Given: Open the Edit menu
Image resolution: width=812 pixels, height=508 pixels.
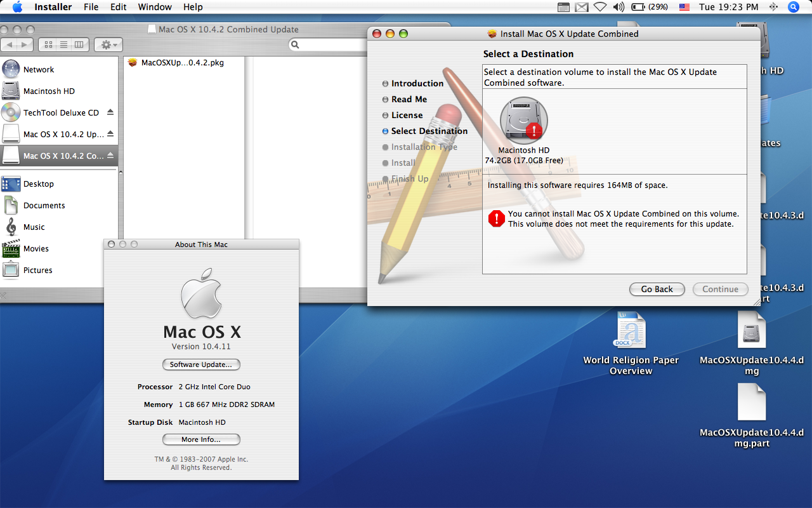Looking at the screenshot, I should [x=119, y=7].
